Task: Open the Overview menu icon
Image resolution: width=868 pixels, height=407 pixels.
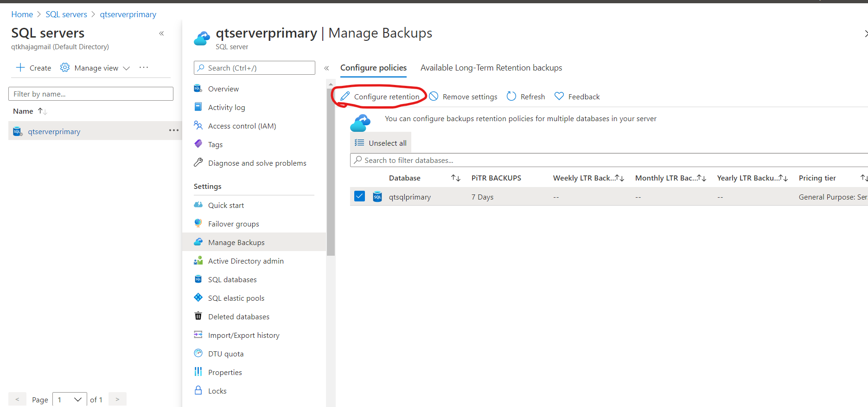Action: pos(198,89)
